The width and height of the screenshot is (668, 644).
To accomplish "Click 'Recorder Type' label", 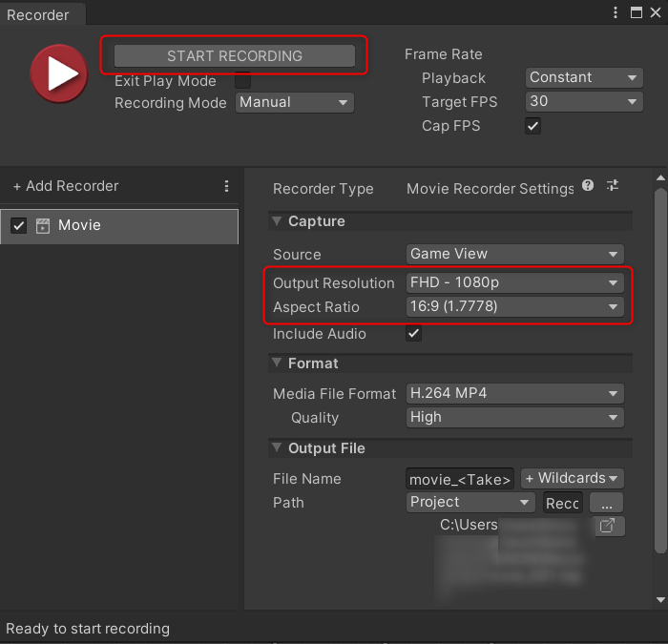I will click(323, 189).
